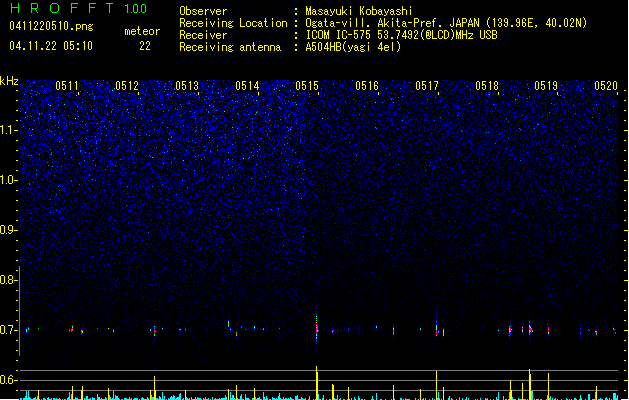Click the 0519 time marker
629x400 pixels.
coord(546,86)
